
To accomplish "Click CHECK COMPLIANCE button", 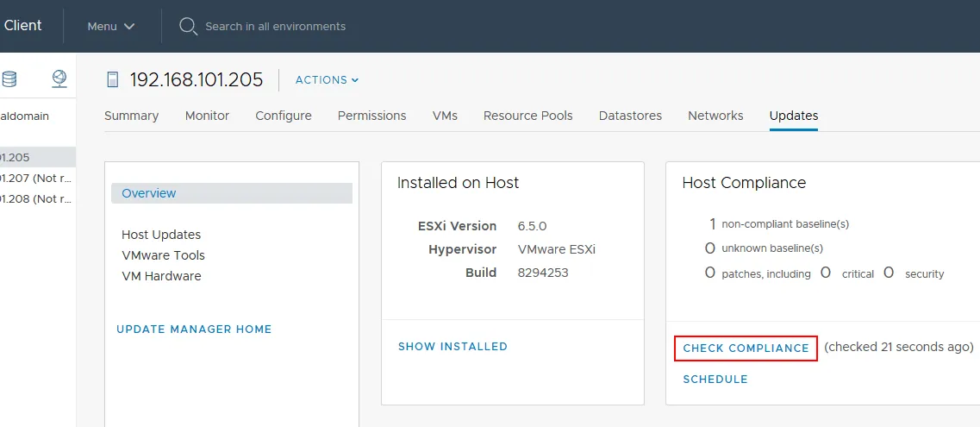I will (x=746, y=349).
